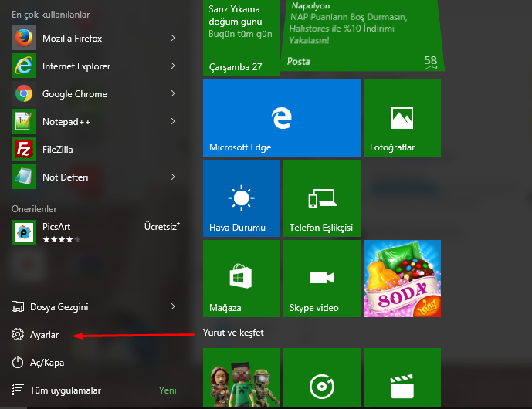Open the Hava Durumu weather tile
532x409 pixels.
point(242,198)
